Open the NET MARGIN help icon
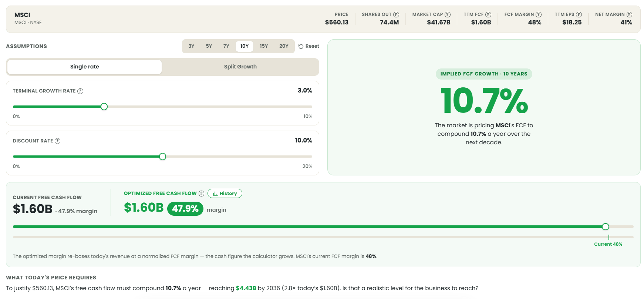Image resolution: width=644 pixels, height=299 pixels. coord(629,14)
